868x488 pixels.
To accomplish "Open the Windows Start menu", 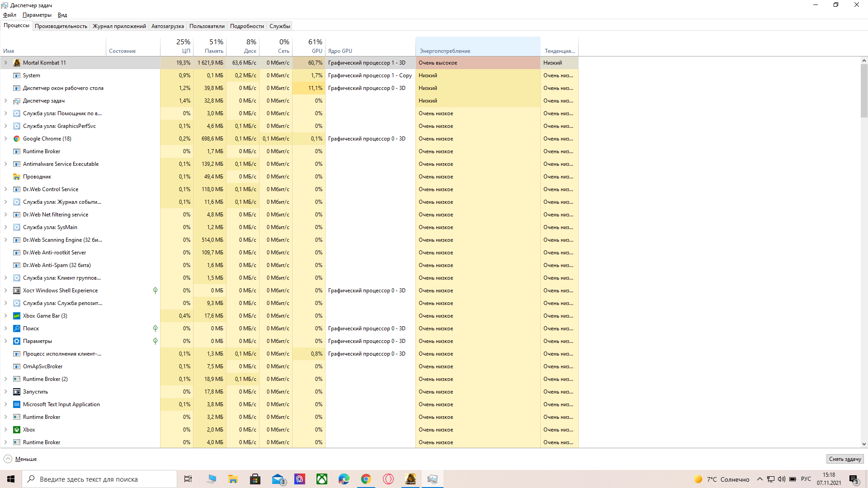I will [11, 479].
